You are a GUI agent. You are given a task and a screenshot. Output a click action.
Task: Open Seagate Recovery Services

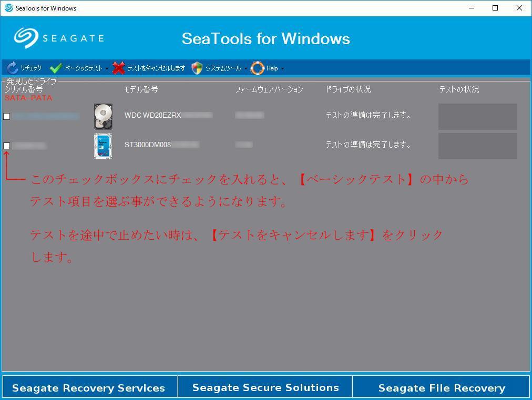(x=89, y=387)
